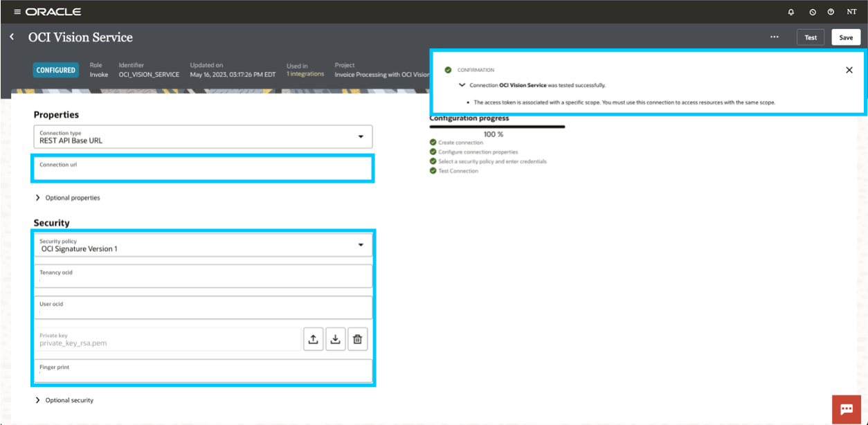Viewport: 868px width, 425px height.
Task: Download the private_key_rsa.pem file
Action: [x=335, y=338]
